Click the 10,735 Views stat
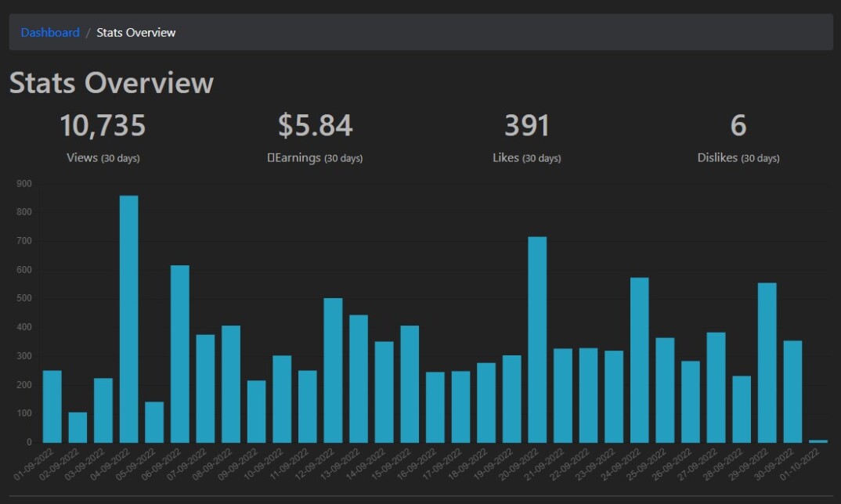Screen dimensions: 841x504 click(x=103, y=138)
